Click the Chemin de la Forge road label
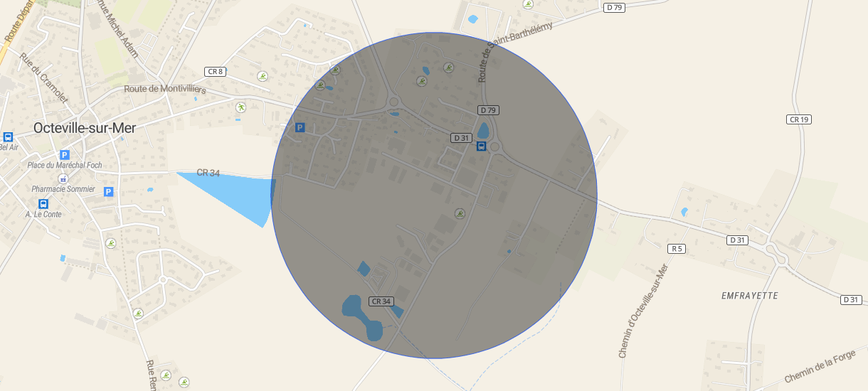 tap(820, 367)
